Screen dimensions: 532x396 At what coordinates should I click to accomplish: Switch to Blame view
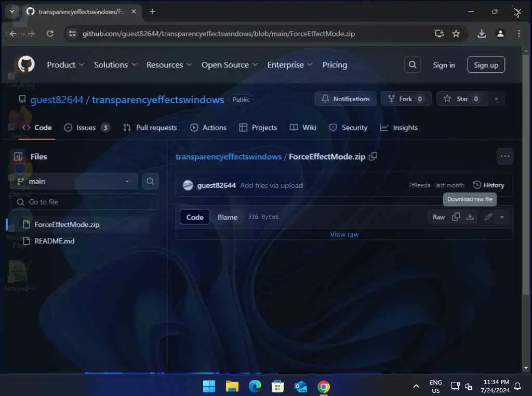[228, 217]
